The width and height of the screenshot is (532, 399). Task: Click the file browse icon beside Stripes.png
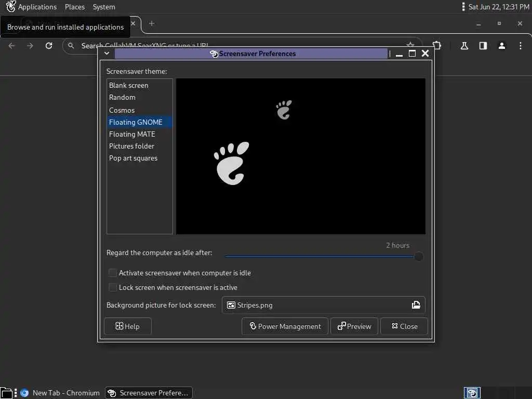click(x=416, y=305)
